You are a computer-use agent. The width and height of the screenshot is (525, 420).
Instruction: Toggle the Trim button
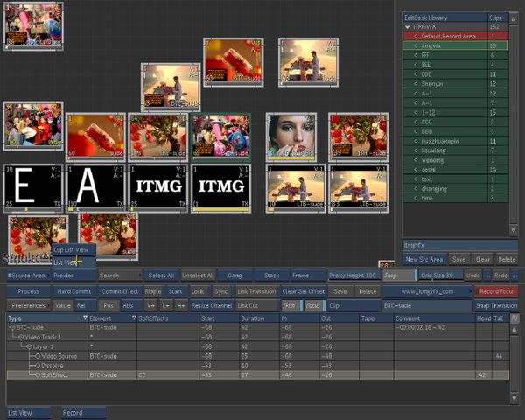point(290,305)
